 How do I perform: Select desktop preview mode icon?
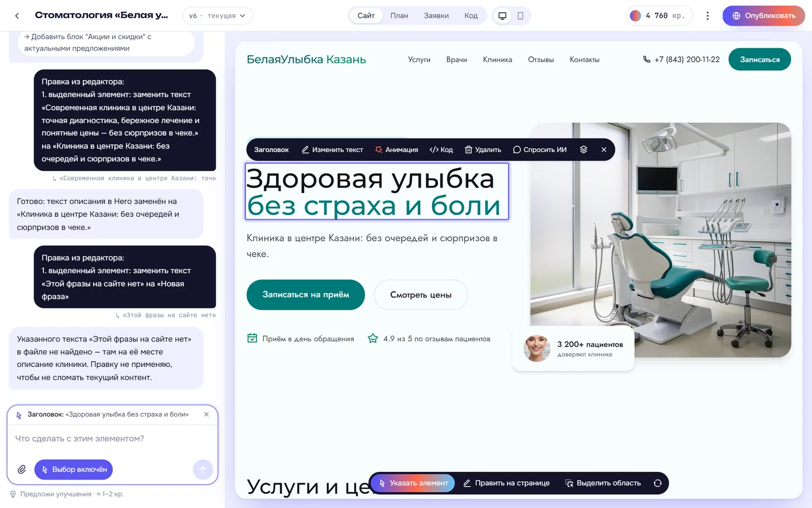(502, 16)
